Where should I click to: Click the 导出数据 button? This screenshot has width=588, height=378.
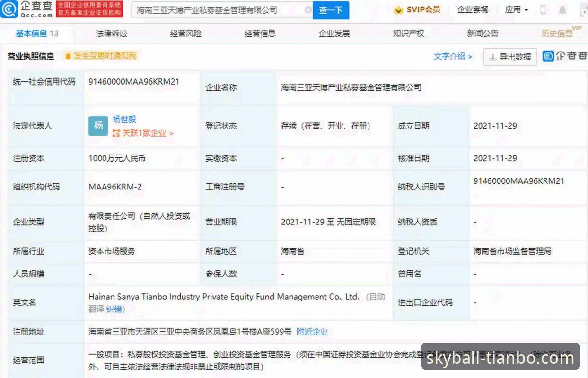coord(510,57)
